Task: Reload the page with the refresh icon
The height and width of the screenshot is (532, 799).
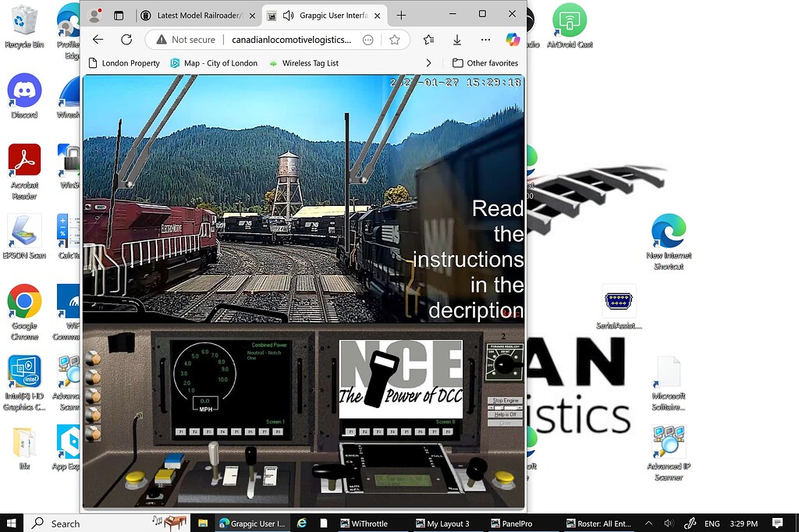Action: click(x=126, y=40)
